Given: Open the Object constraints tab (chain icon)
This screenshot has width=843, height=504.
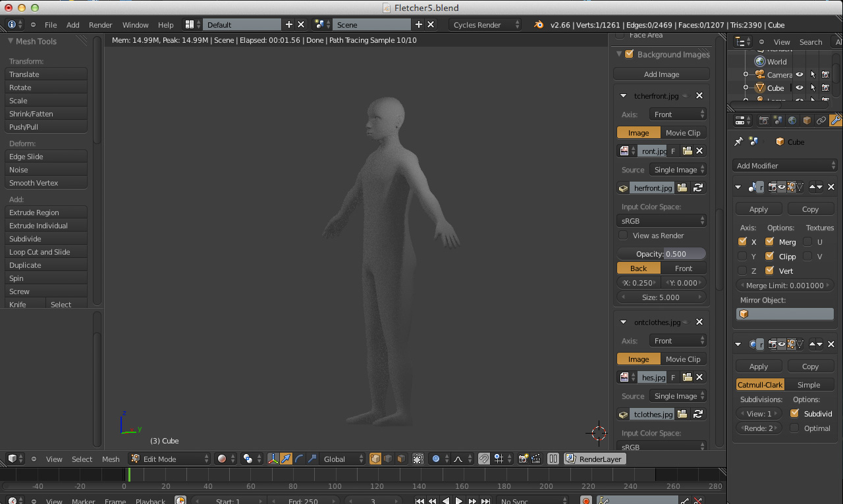Looking at the screenshot, I should point(821,120).
